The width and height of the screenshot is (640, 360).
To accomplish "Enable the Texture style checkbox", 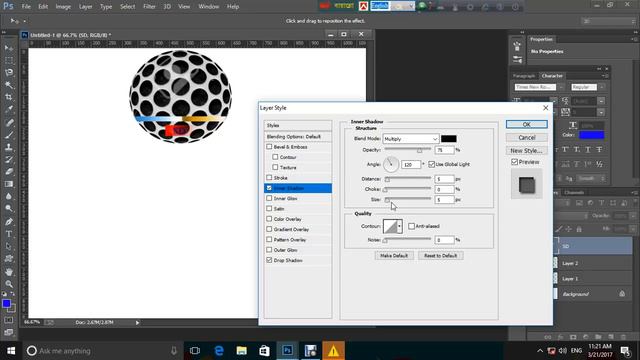I will [x=275, y=167].
